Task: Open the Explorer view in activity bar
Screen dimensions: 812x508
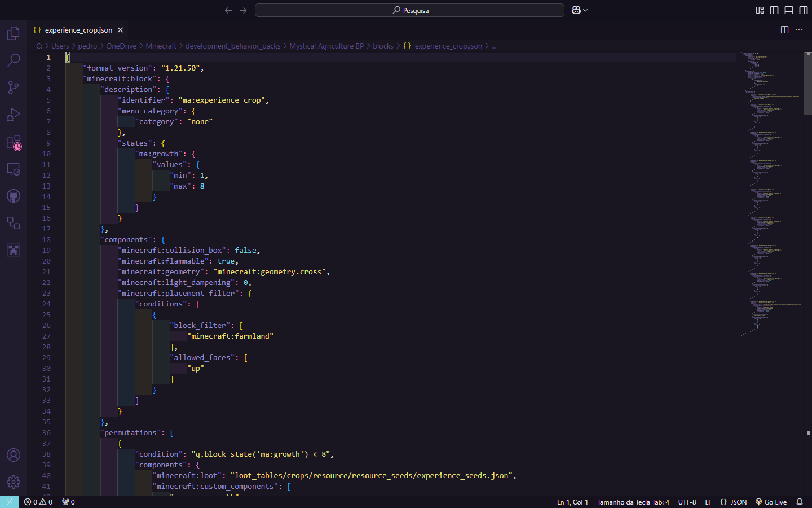Action: [14, 33]
